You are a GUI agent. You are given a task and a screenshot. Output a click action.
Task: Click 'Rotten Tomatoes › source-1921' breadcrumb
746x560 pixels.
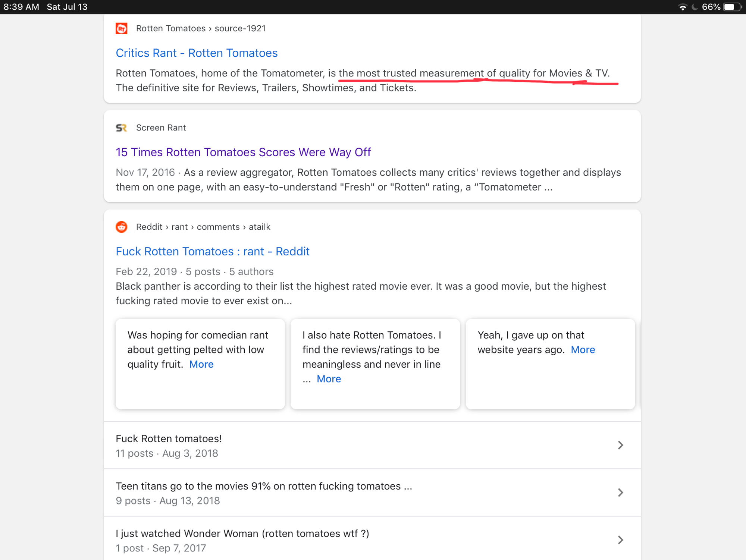coord(201,28)
